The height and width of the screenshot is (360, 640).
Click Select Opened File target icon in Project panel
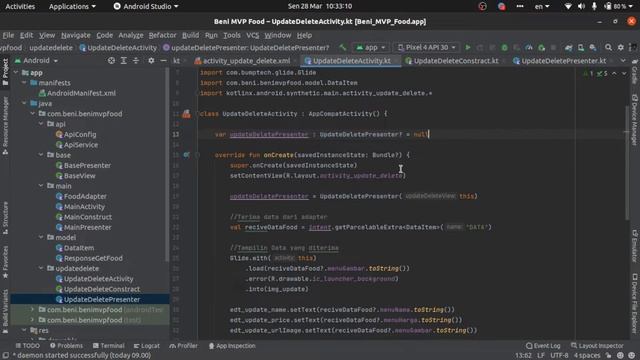(111, 60)
